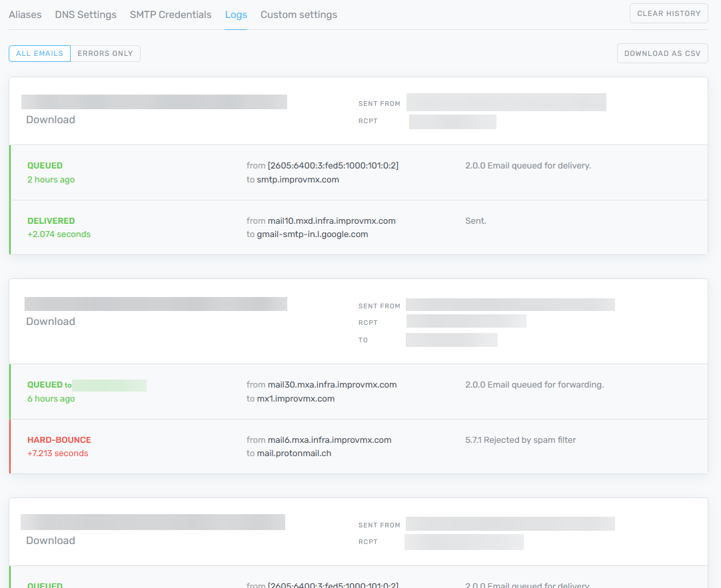Select the Queued entry from 2 hours ago

(x=45, y=166)
